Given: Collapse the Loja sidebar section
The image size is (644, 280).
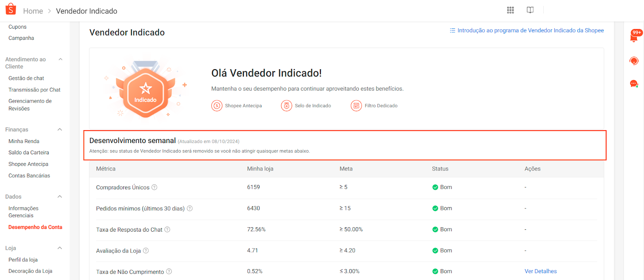Looking at the screenshot, I should click(x=60, y=248).
